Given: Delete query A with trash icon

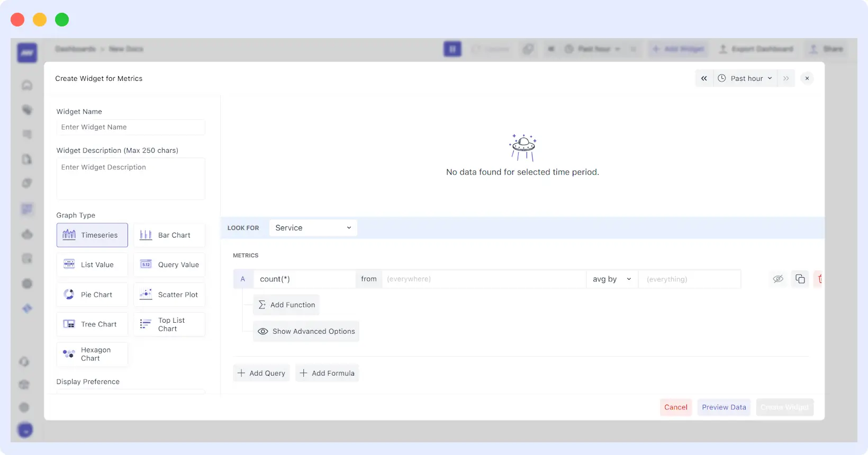Looking at the screenshot, I should pos(819,279).
